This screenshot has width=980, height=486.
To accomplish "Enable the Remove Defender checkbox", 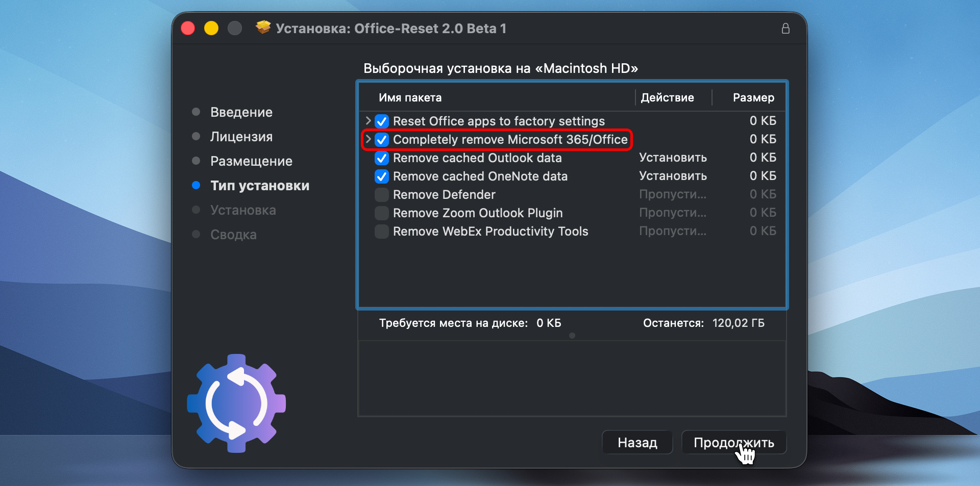I will [x=382, y=195].
